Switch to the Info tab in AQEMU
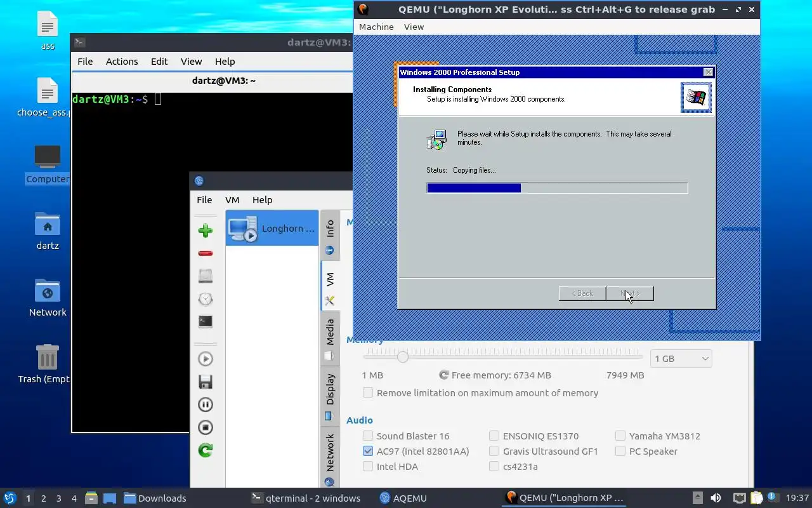The width and height of the screenshot is (812, 508). tap(330, 236)
